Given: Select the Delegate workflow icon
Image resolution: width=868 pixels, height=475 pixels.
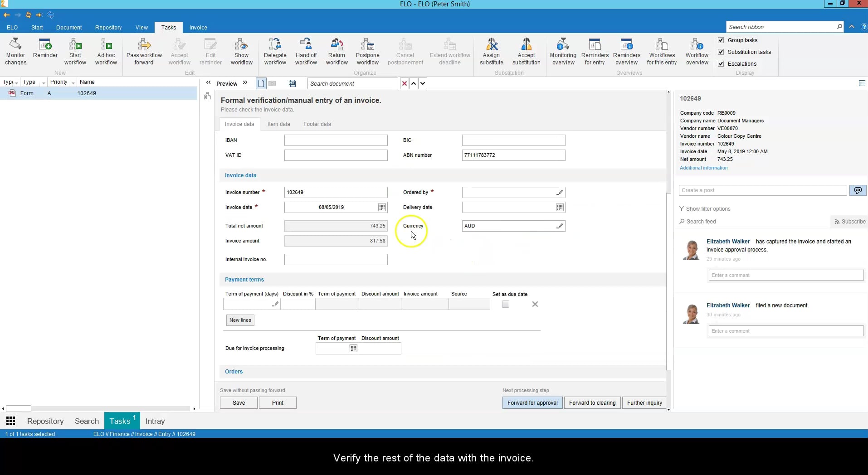Looking at the screenshot, I should pyautogui.click(x=274, y=50).
